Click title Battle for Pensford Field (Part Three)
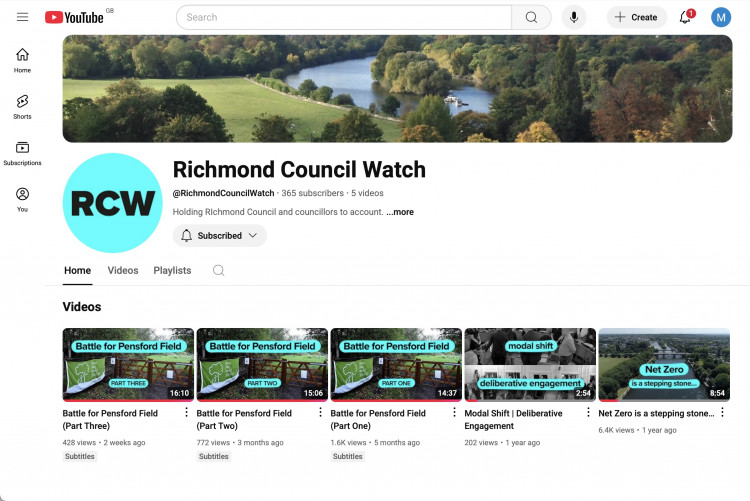 pos(110,420)
